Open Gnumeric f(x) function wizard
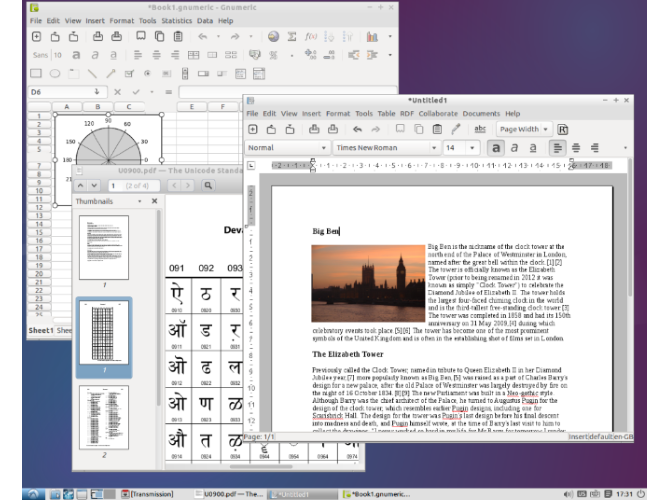Screen dimensions: 670x500 311,37
